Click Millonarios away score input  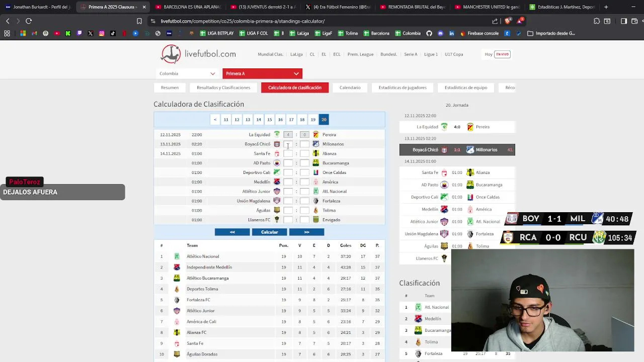(304, 144)
